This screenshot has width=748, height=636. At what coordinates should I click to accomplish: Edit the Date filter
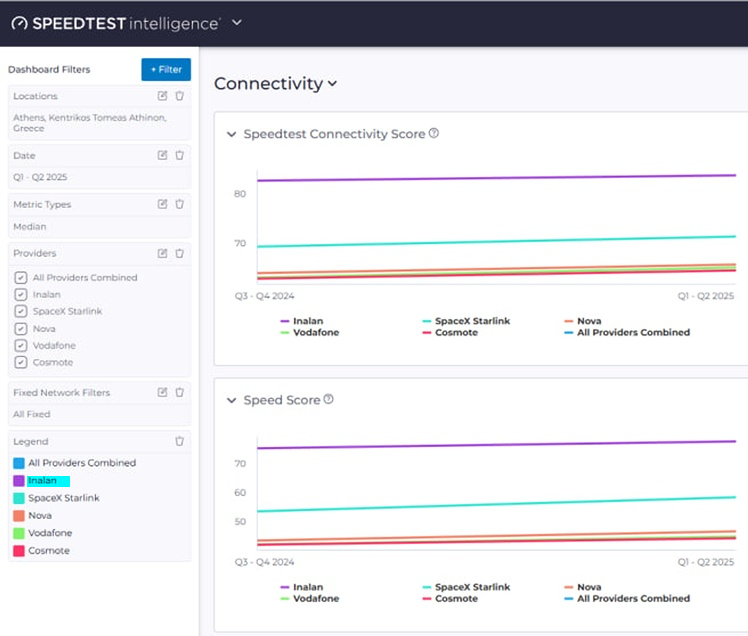(162, 155)
